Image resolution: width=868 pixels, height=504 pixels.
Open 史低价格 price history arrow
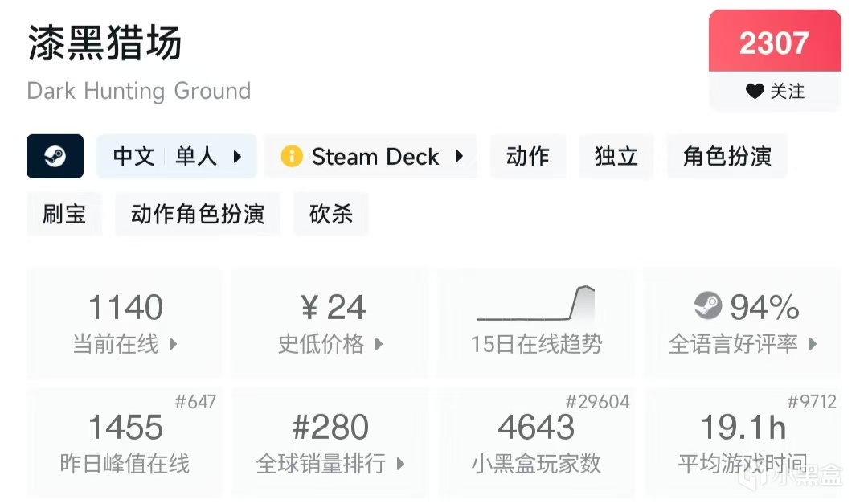click(379, 345)
